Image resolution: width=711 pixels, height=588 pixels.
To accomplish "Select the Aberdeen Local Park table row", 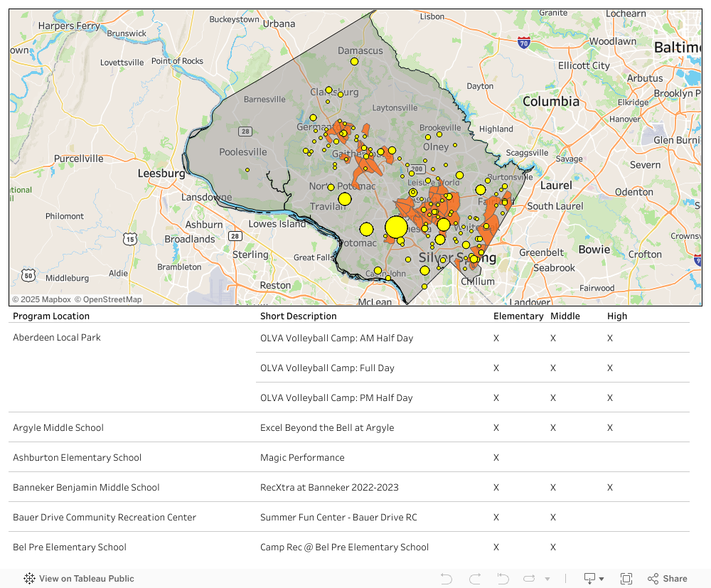I will 57,337.
